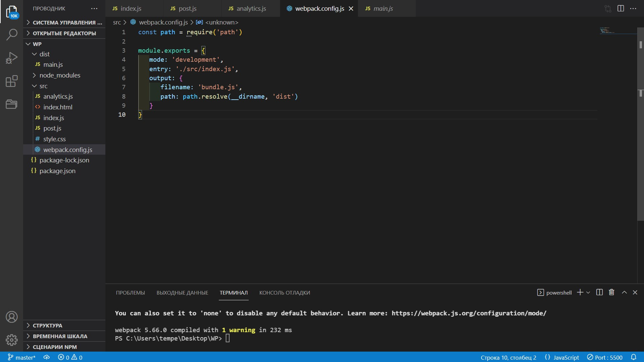This screenshot has height=362, width=644.
Task: Open errors and warnings count in status bar
Action: [70, 357]
